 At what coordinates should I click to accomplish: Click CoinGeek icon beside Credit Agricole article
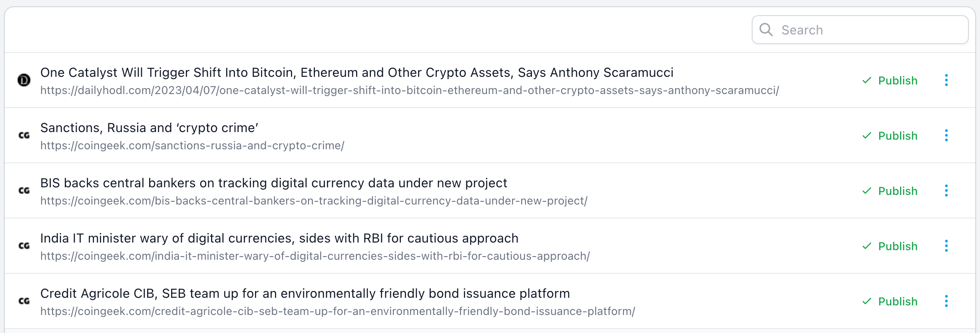(x=24, y=301)
